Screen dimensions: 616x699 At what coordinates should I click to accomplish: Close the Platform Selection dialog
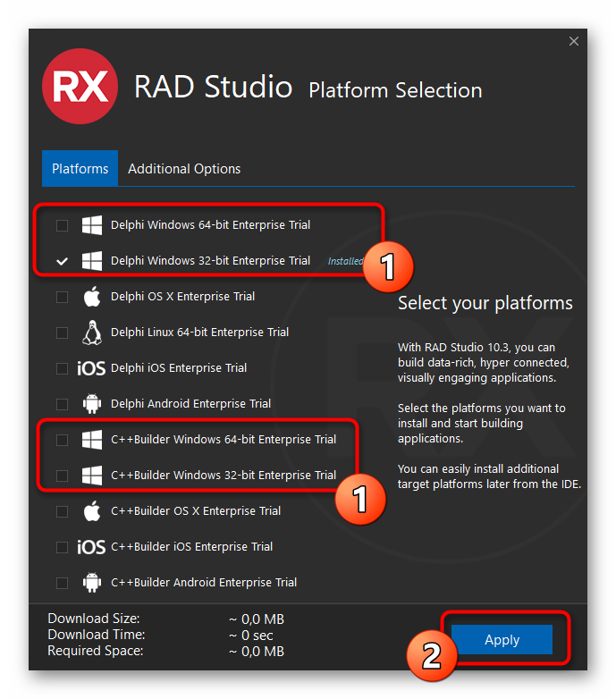tap(574, 41)
